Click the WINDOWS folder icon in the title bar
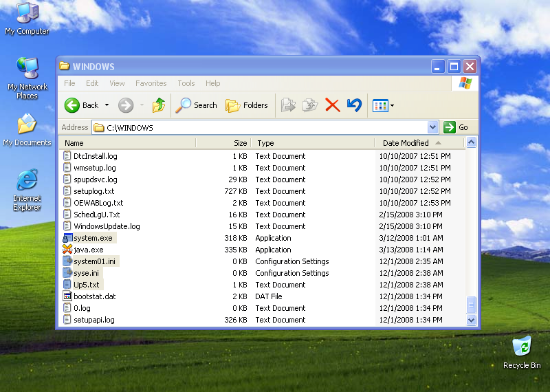The image size is (550, 392). pos(64,66)
